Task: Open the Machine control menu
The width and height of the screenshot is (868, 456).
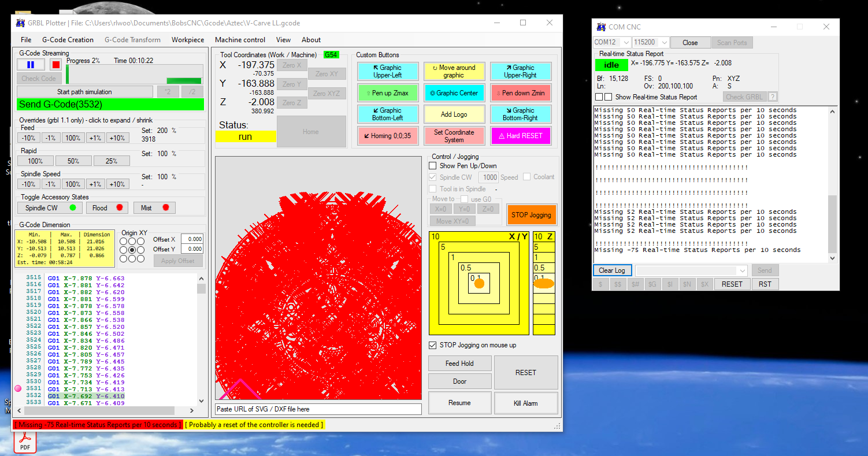Action: click(240, 40)
